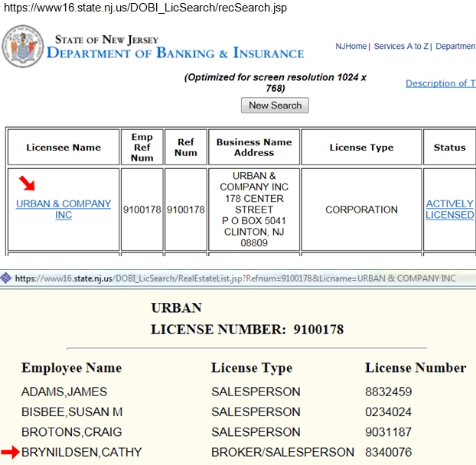Click the browser page favicon icon

pos(6,278)
